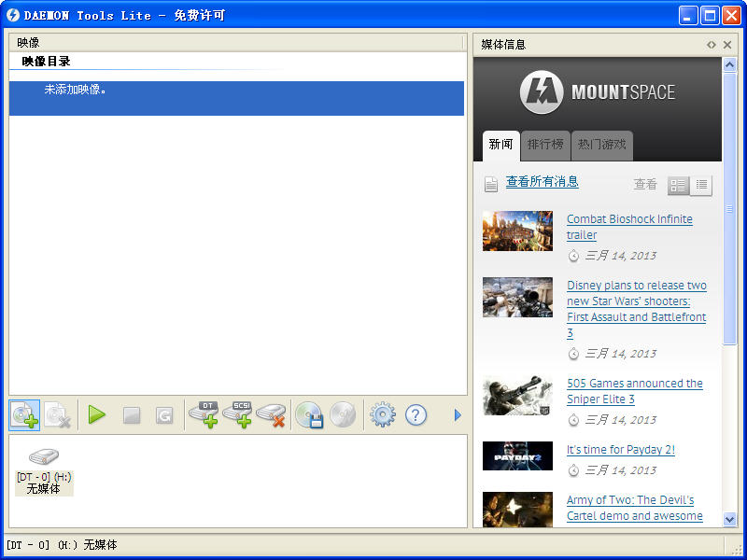Viewport: 747px width, 560px height.
Task: Add a DT virtual drive
Action: (204, 414)
